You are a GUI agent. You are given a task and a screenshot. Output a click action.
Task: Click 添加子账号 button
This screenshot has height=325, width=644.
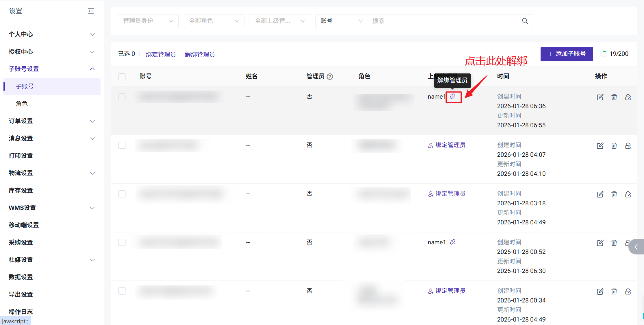pyautogui.click(x=567, y=54)
